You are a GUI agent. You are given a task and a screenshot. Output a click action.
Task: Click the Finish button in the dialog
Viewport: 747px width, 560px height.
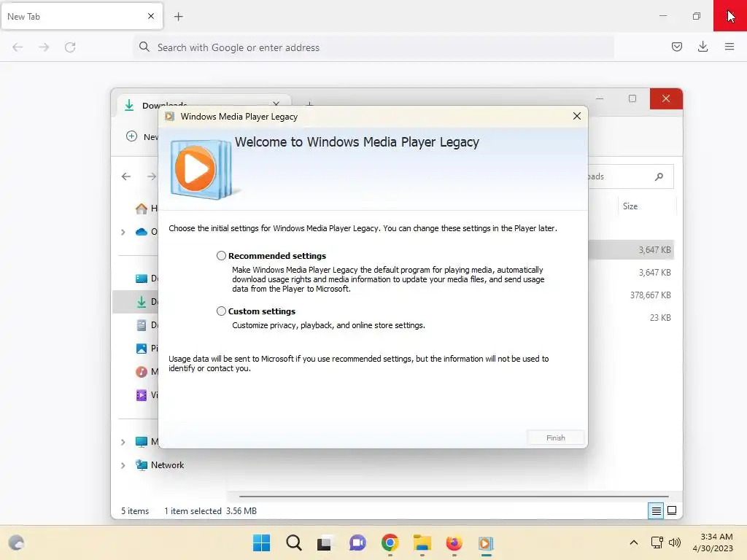coord(555,437)
